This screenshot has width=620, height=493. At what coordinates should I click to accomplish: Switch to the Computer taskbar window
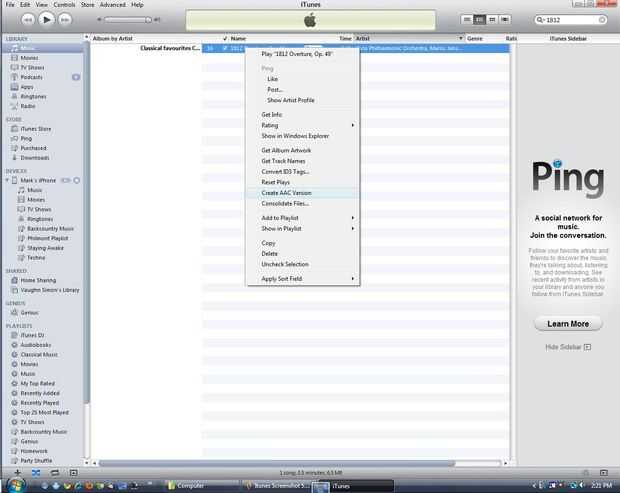coord(202,485)
